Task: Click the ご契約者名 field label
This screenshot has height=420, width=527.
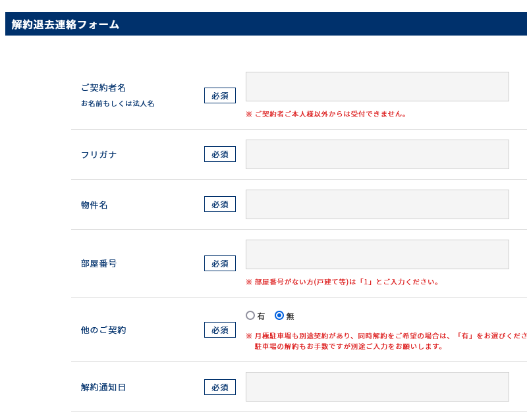Action: [103, 88]
